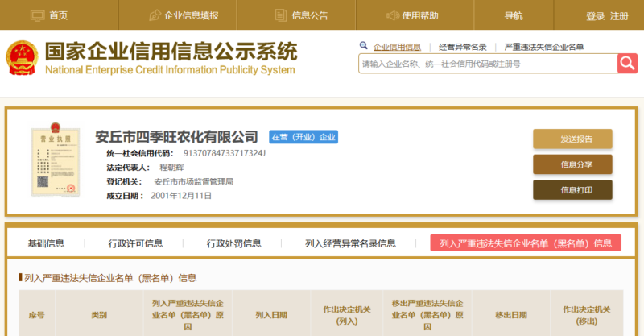The width and height of the screenshot is (644, 336).
Task: Click the 信息打印 button
Action: 572,190
